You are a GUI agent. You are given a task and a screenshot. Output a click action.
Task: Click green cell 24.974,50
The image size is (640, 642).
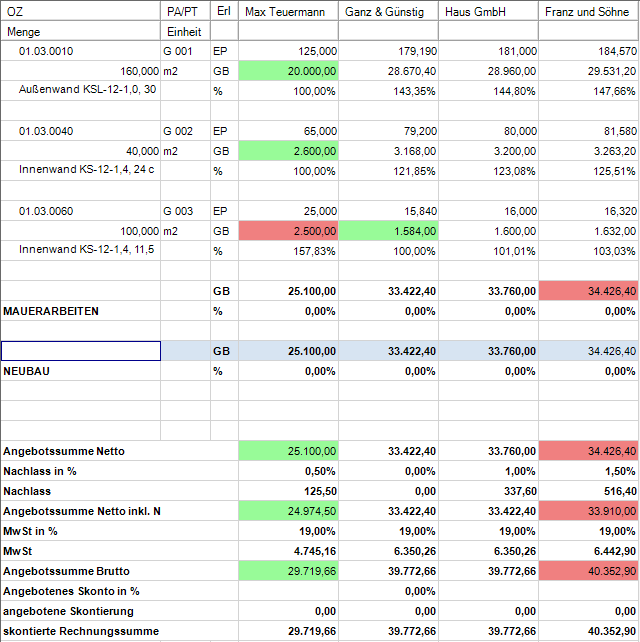point(288,511)
